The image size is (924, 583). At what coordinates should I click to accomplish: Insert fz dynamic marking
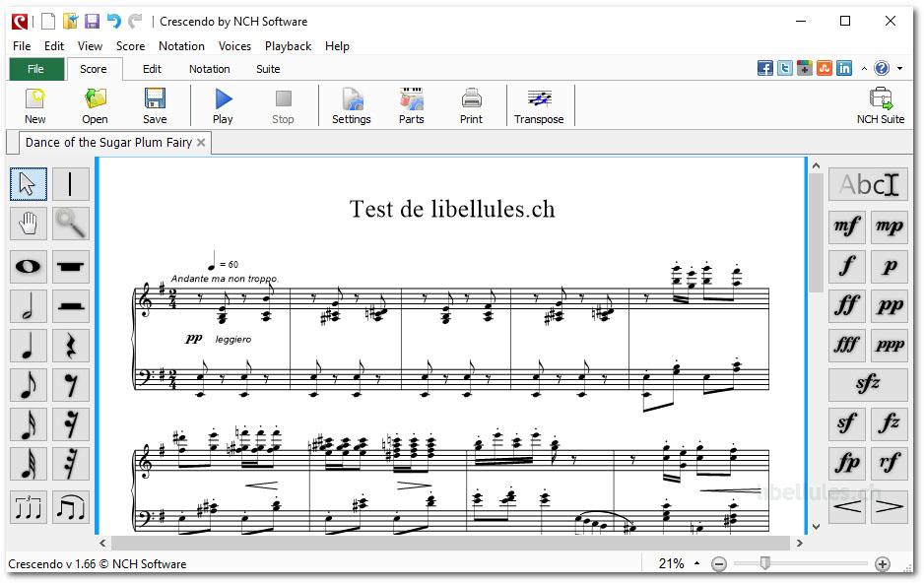(890, 424)
